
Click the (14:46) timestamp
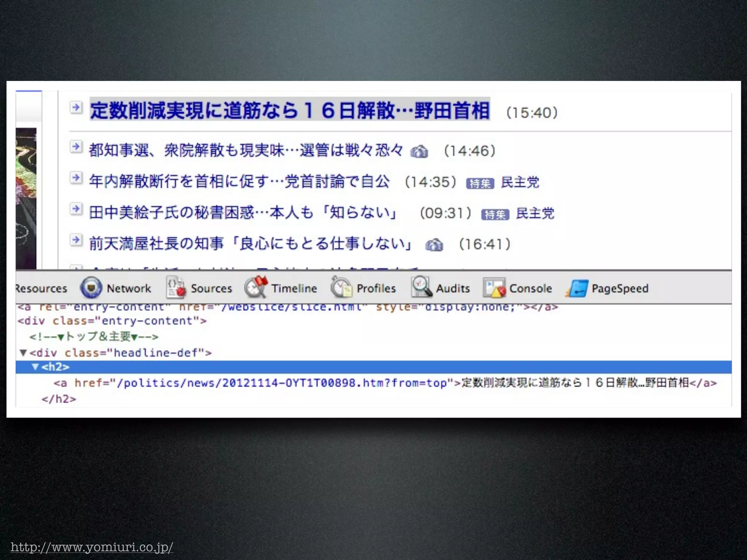pos(470,151)
